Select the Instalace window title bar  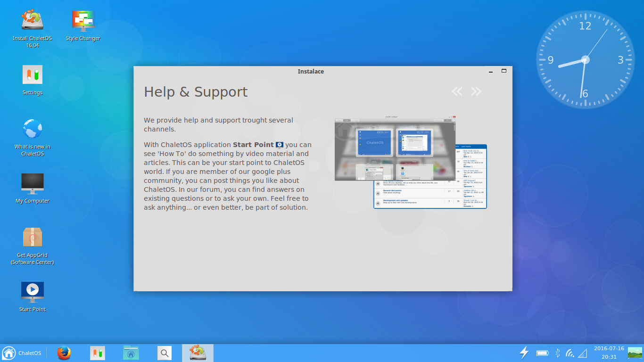311,71
